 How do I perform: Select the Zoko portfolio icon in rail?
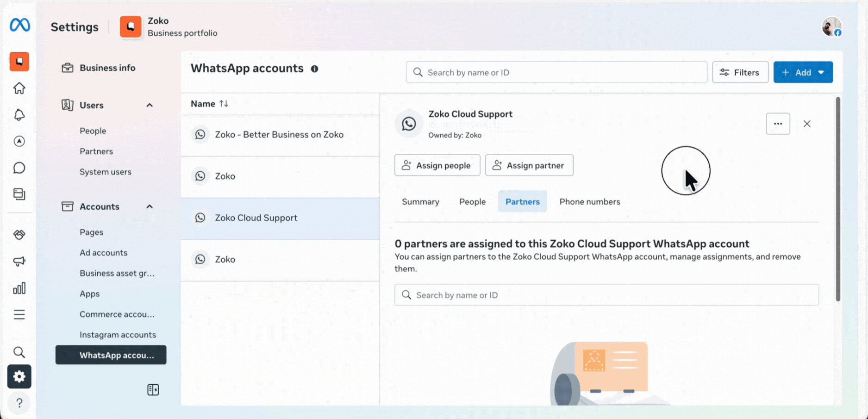(x=19, y=62)
